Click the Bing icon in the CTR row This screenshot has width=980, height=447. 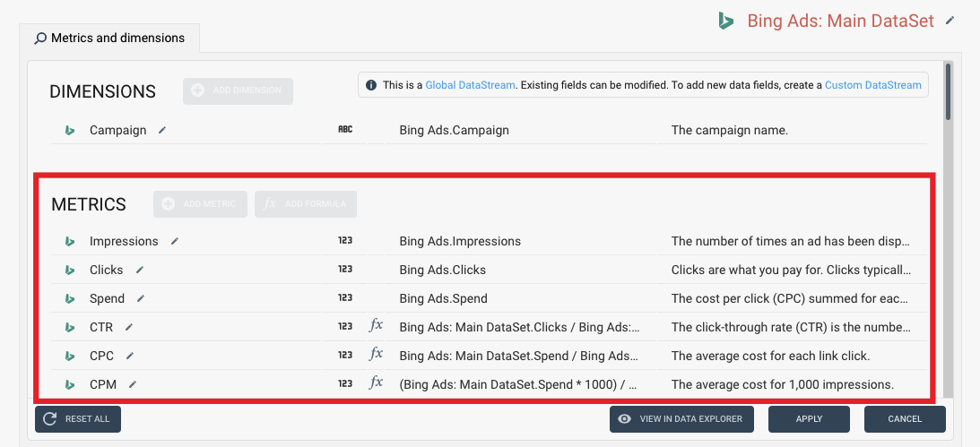70,327
